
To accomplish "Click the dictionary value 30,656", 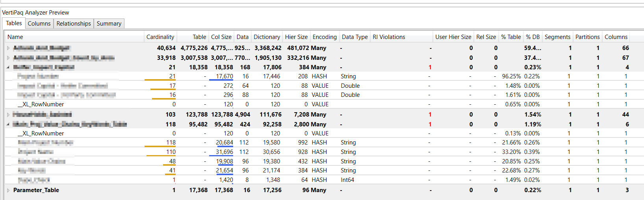I will tap(271, 152).
